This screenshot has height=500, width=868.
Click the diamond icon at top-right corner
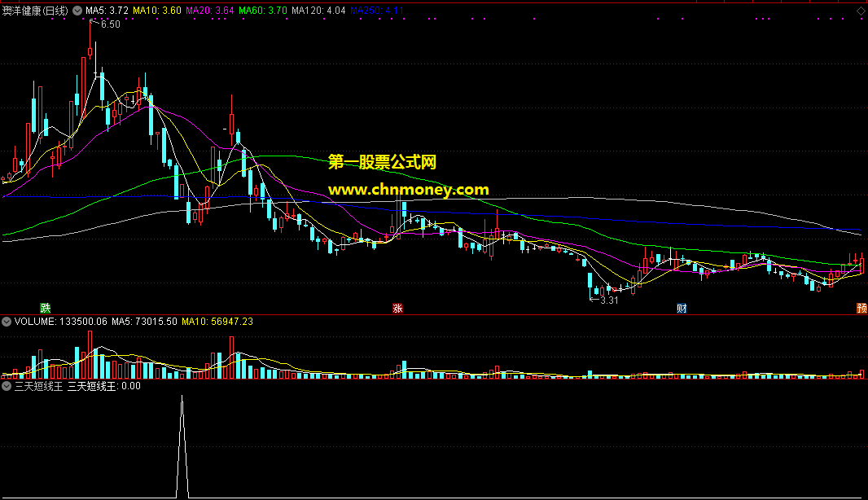coord(861,11)
